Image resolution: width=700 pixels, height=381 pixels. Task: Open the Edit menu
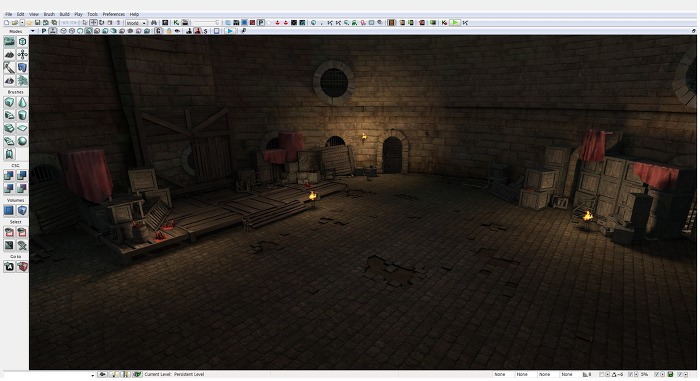click(x=21, y=14)
